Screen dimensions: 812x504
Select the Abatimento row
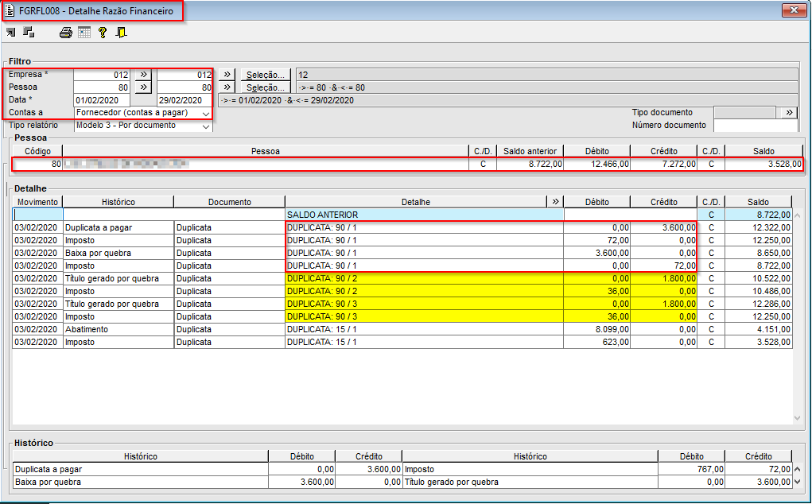click(402, 329)
